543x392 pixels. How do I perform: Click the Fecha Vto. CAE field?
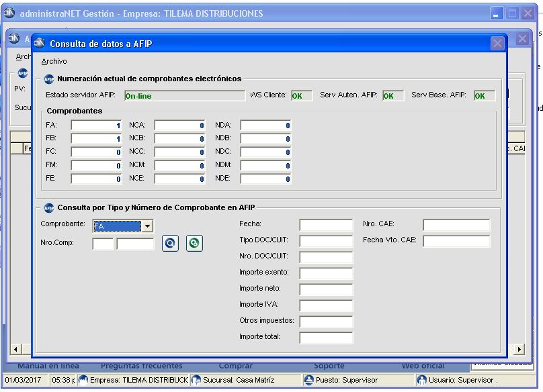point(456,241)
